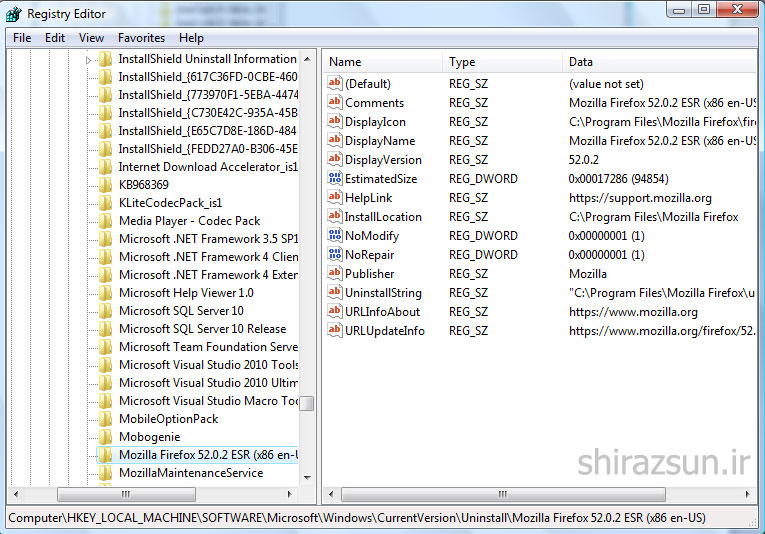Click the ab icon next to Comments
The image size is (765, 534).
pyautogui.click(x=335, y=102)
